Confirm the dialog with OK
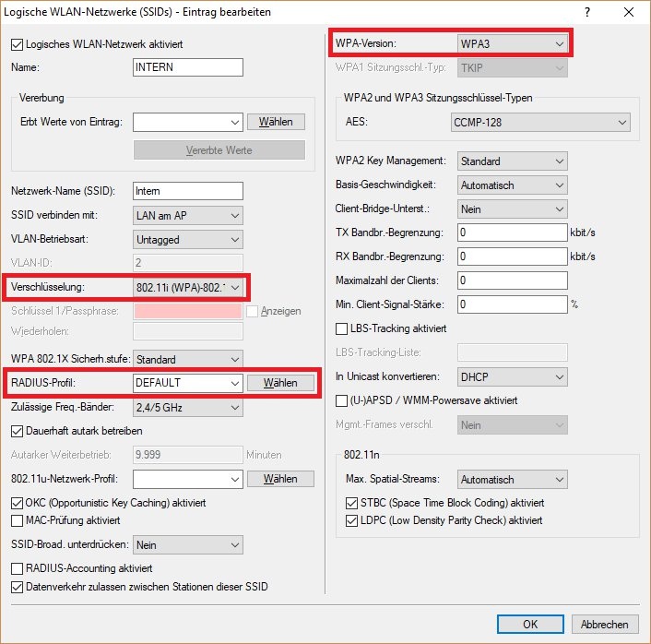Viewport: 651px width, 644px height. click(530, 624)
